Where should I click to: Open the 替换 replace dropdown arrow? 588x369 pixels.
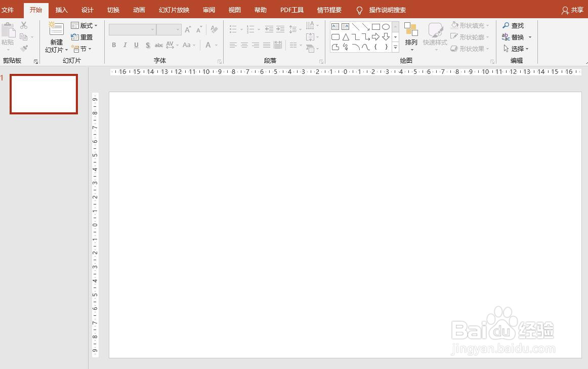[530, 37]
